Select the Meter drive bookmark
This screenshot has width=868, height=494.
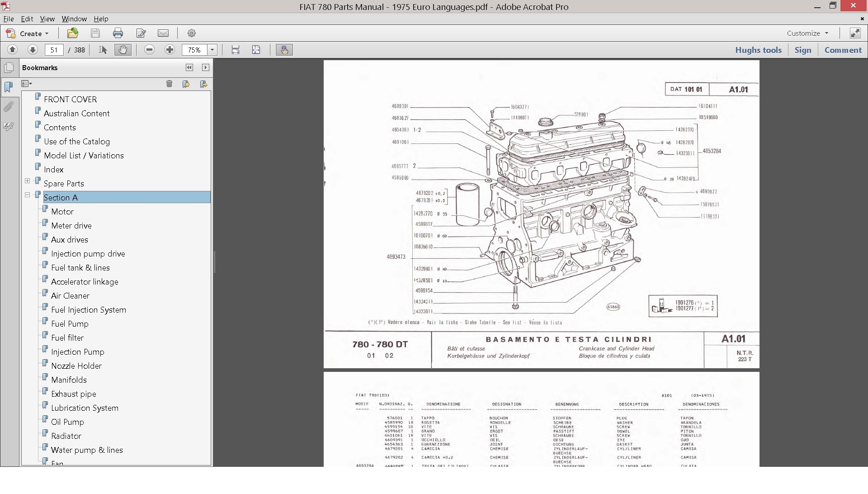point(71,226)
